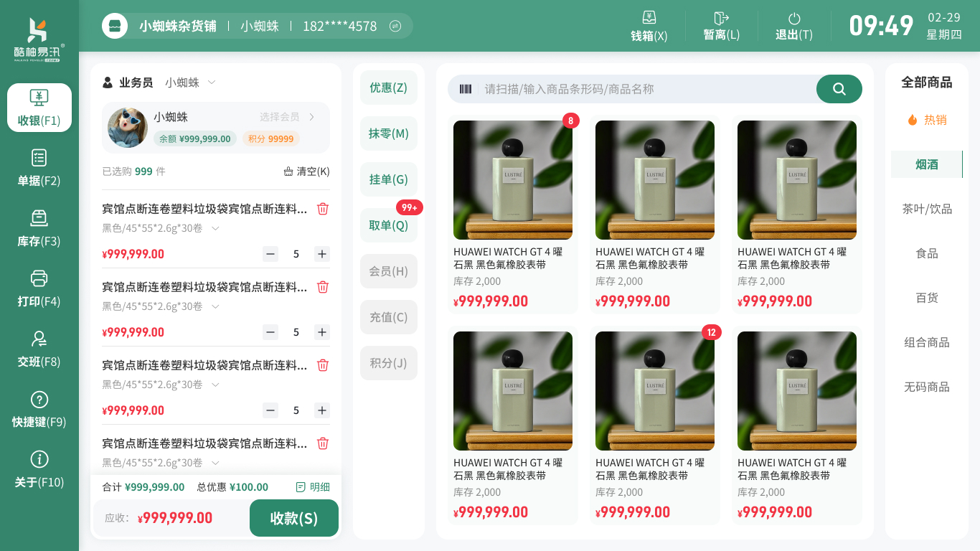Open 明细 details next to 总优惠

(313, 487)
